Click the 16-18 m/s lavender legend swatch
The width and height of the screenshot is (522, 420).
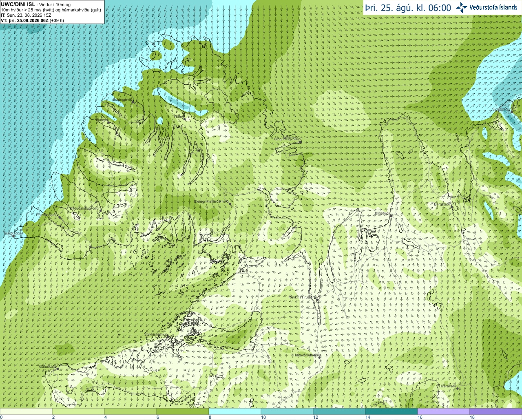point(443,411)
